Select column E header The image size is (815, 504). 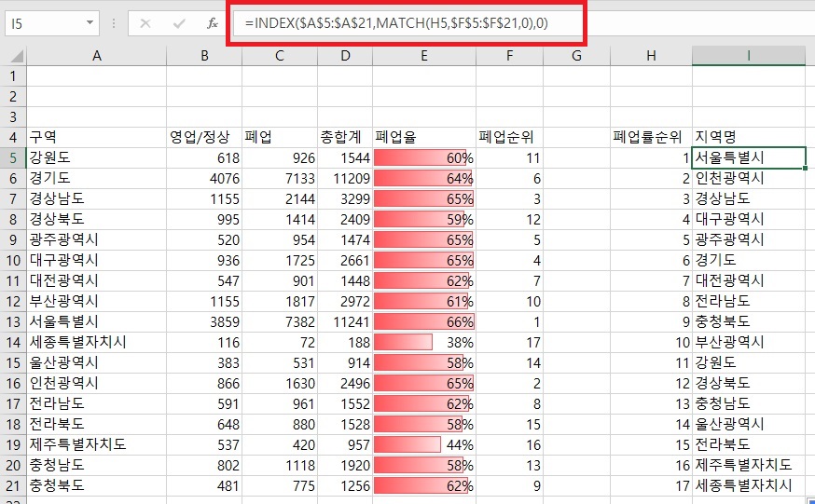[424, 56]
